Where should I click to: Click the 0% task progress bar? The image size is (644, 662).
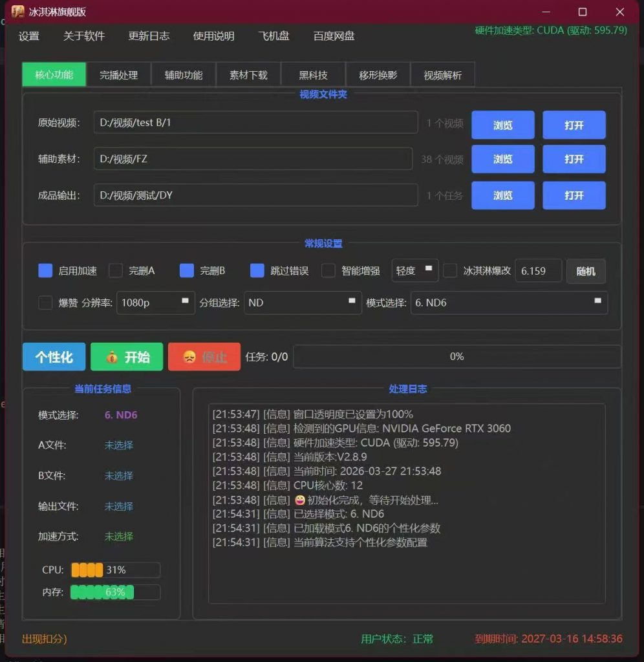pos(456,357)
